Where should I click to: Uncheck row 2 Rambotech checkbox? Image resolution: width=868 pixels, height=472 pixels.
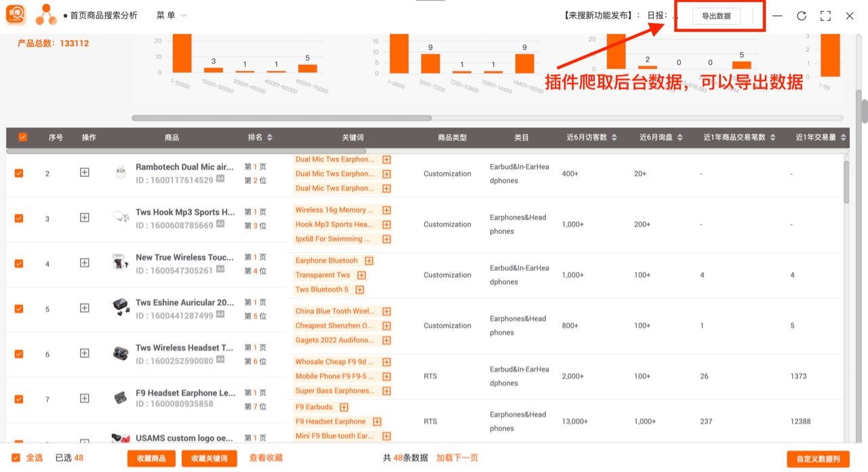[x=18, y=173]
